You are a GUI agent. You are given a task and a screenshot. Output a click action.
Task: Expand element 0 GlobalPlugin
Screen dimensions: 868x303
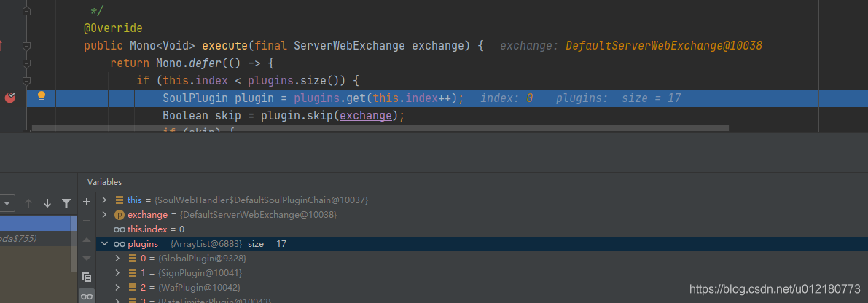tap(117, 259)
